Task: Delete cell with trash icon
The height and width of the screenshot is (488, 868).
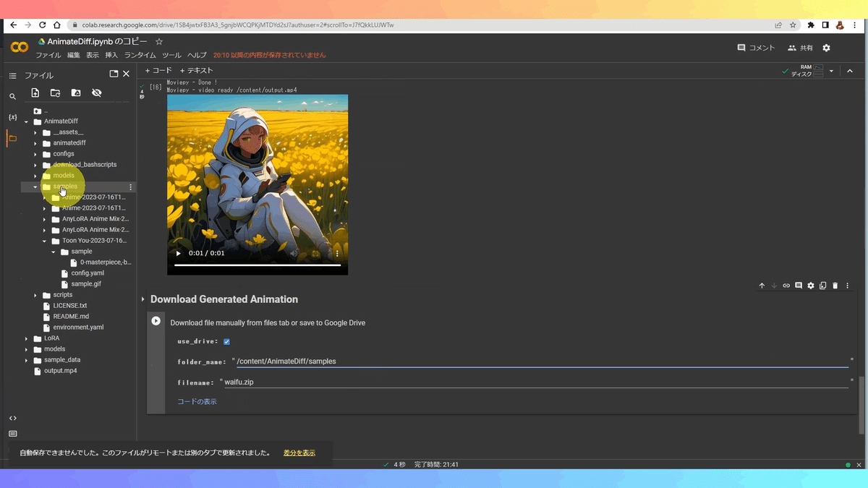Action: click(835, 286)
